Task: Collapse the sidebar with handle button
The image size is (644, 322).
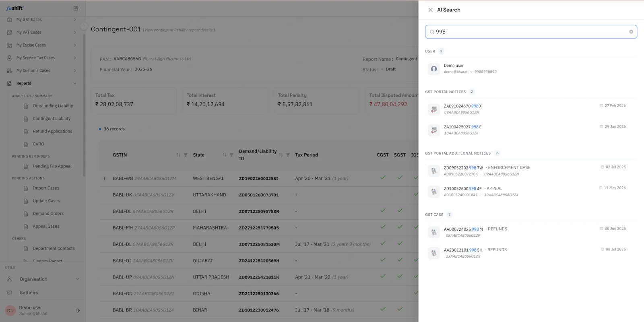Action: (x=84, y=26)
